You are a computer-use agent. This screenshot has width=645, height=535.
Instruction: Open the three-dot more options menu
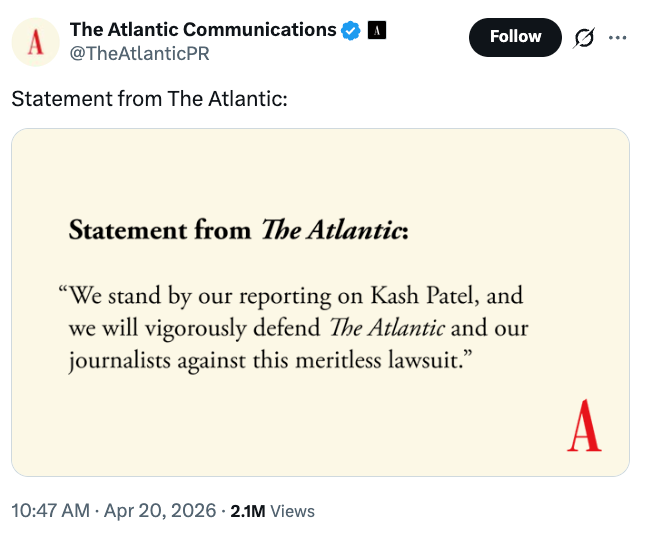pyautogui.click(x=617, y=38)
